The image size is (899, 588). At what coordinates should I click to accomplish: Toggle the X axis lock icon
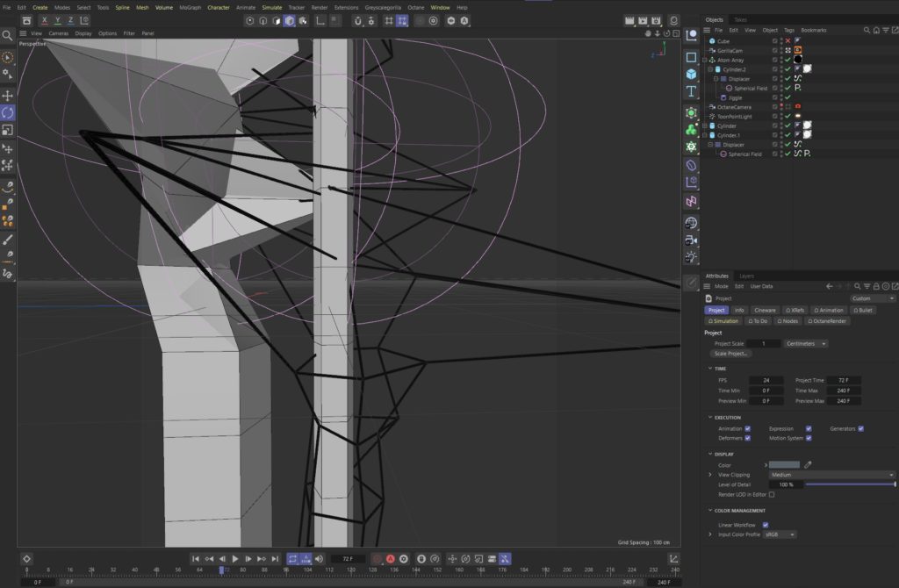[x=45, y=19]
